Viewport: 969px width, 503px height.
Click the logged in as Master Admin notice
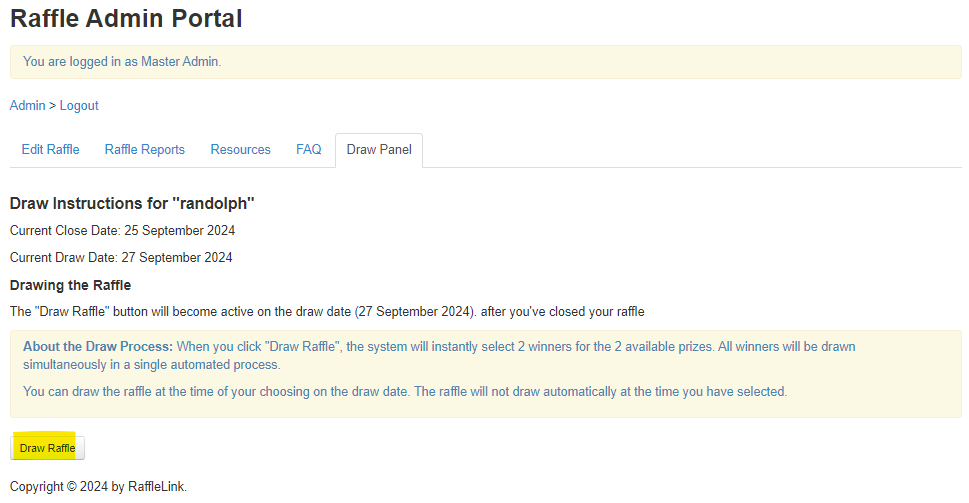122,62
